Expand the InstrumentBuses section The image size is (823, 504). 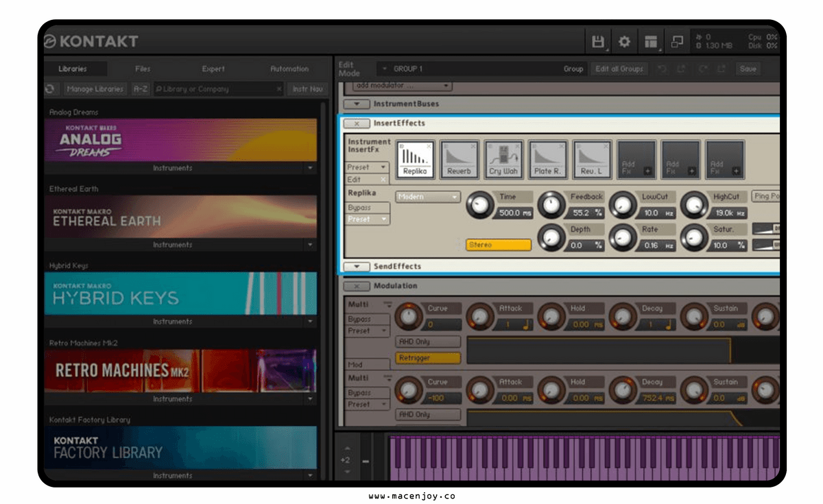356,104
